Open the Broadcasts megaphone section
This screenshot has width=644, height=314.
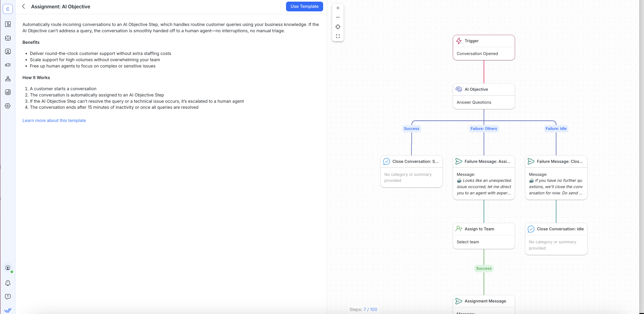[8, 65]
